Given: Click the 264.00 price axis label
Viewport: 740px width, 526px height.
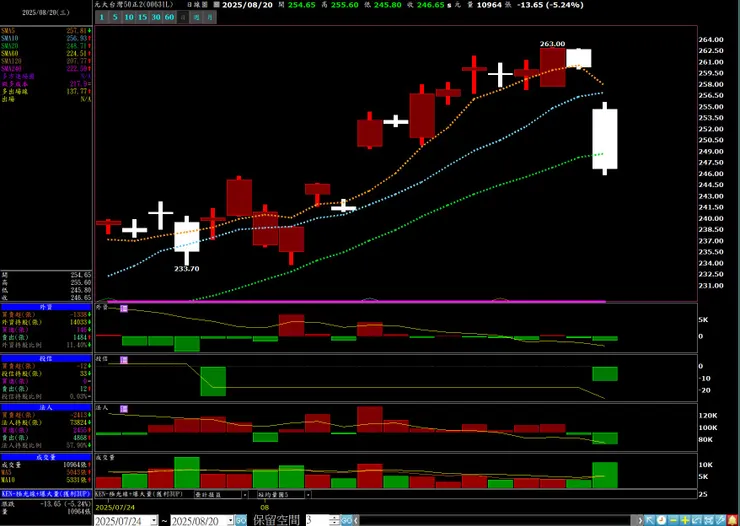Looking at the screenshot, I should click(710, 40).
